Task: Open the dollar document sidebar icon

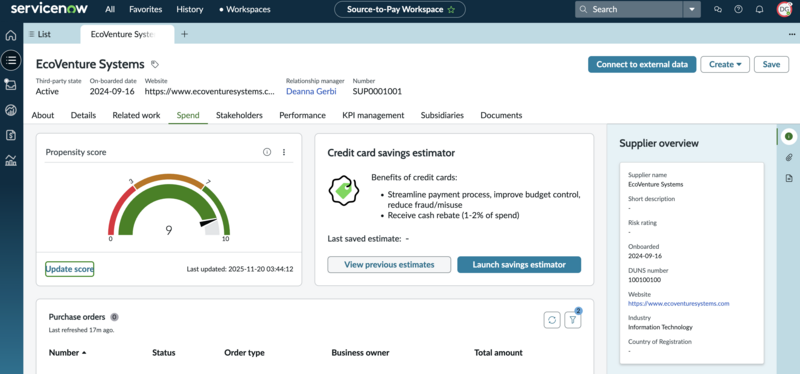Action: (x=11, y=135)
